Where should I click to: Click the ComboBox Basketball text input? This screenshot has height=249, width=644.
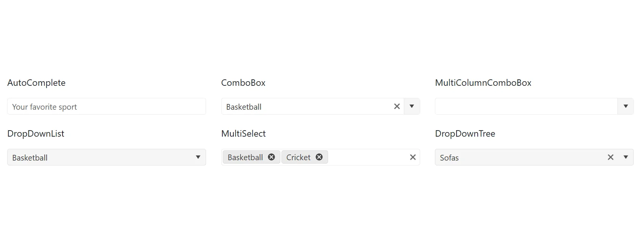303,107
